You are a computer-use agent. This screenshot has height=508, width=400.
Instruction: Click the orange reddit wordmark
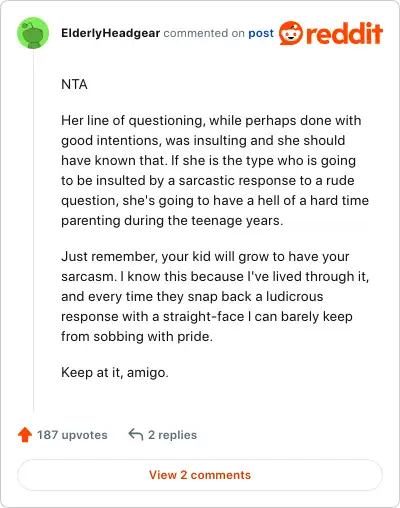(344, 33)
